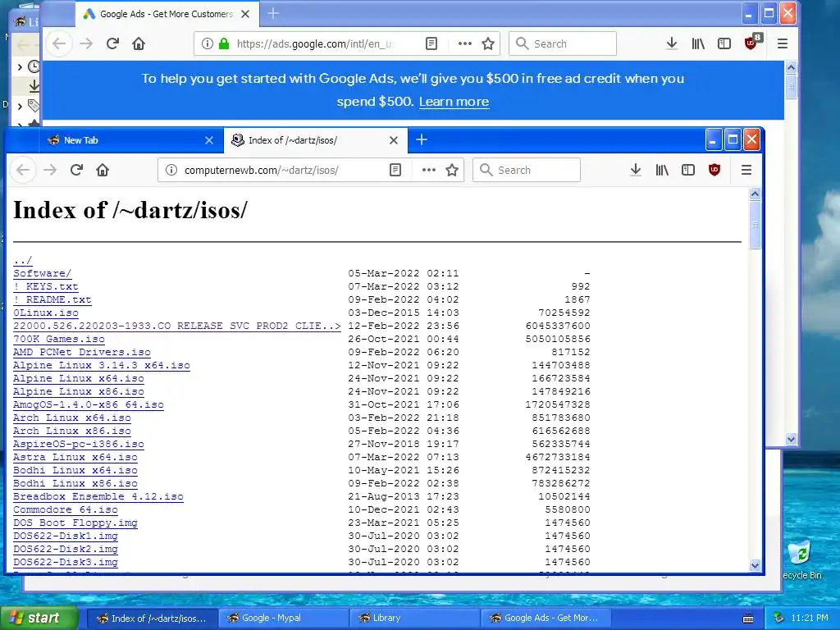
Task: Download DOS622-Disk2.img
Action: coord(66,549)
